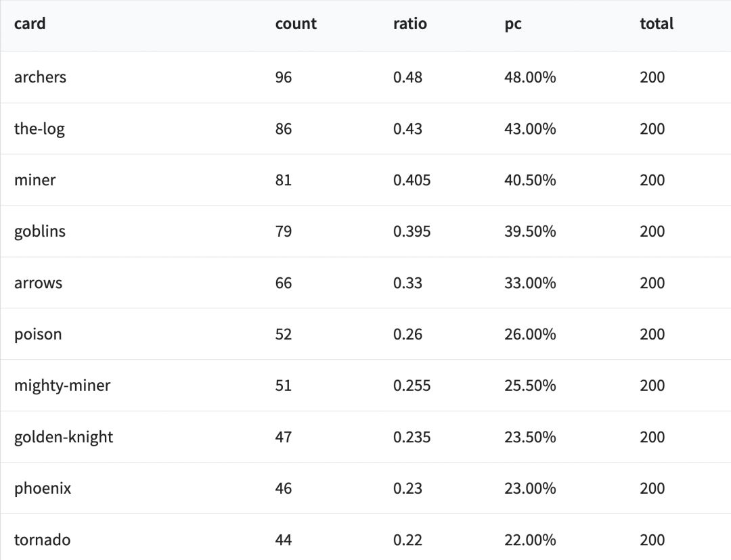
Task: Click the 'ratio' column header
Action: (x=409, y=24)
